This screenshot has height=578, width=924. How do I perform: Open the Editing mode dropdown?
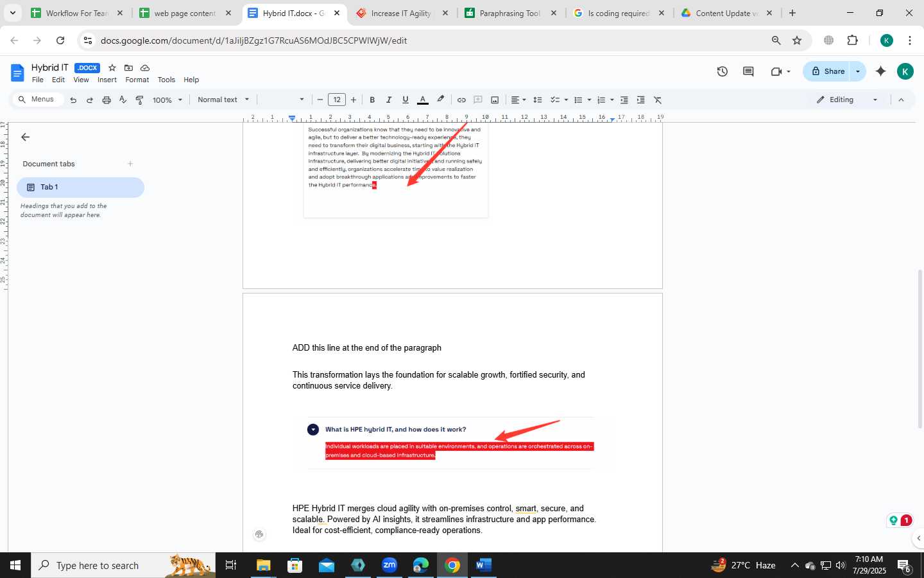pyautogui.click(x=847, y=100)
